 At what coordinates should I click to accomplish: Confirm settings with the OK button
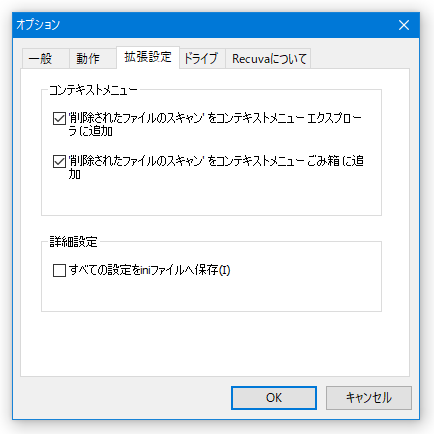click(274, 398)
